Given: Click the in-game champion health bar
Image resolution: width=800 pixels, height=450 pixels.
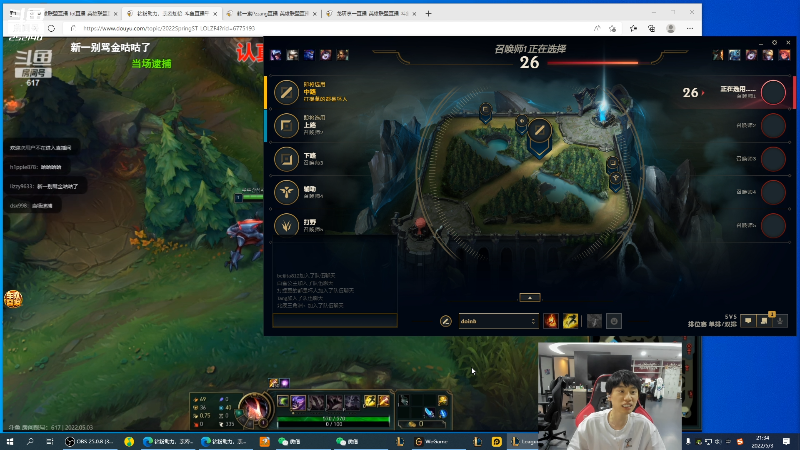Looking at the screenshot, I should point(333,418).
